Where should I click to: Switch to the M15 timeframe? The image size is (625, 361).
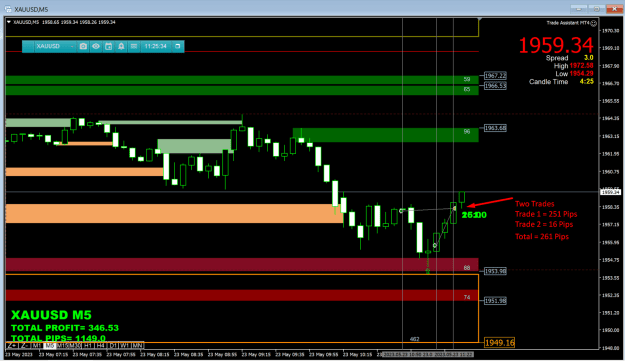pos(62,345)
